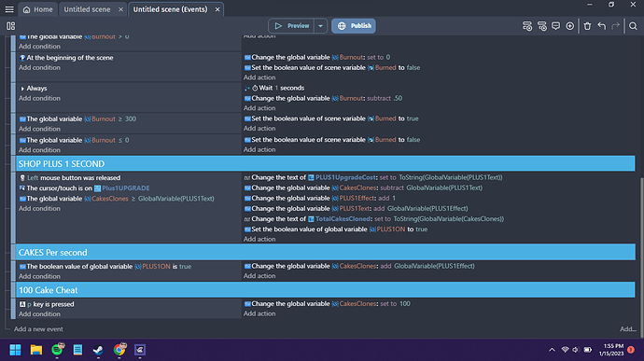
Task: Switch to the Untitled scene tab
Action: (87, 9)
